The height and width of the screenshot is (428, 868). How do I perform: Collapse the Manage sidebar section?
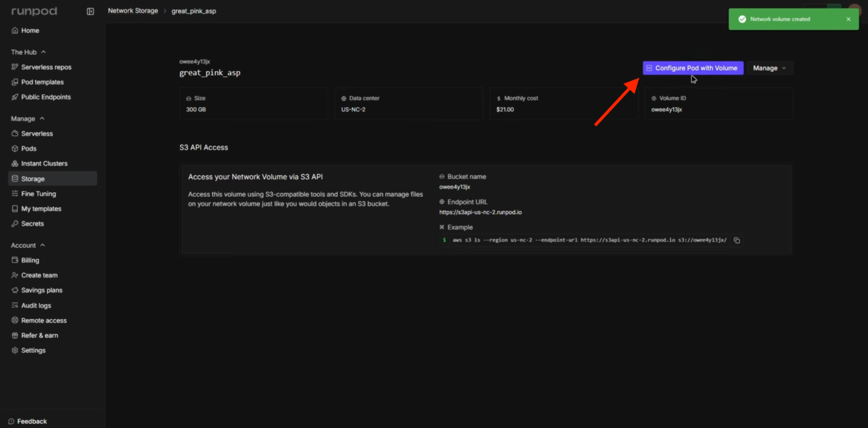click(x=28, y=119)
